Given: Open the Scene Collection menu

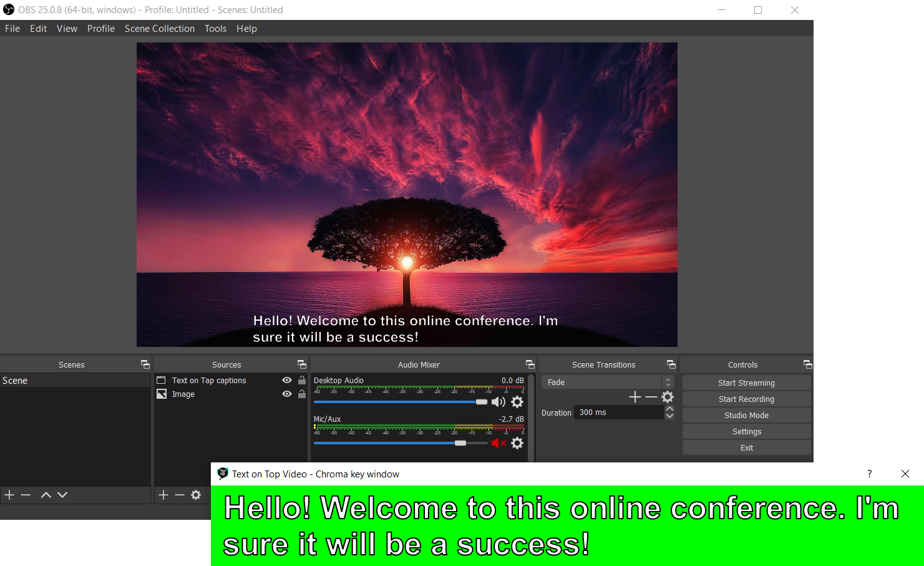Looking at the screenshot, I should click(160, 29).
